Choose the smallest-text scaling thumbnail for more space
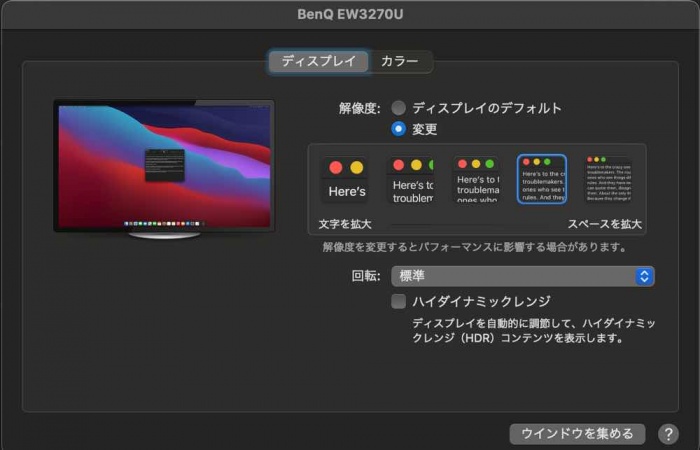The image size is (700, 450). [608, 179]
